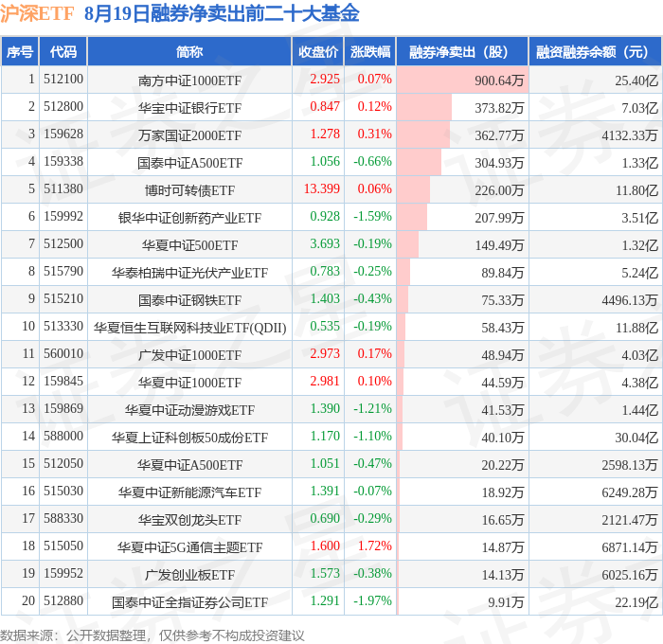Select fund name 广发创业板ETF
The width and height of the screenshot is (663, 644).
point(189,575)
